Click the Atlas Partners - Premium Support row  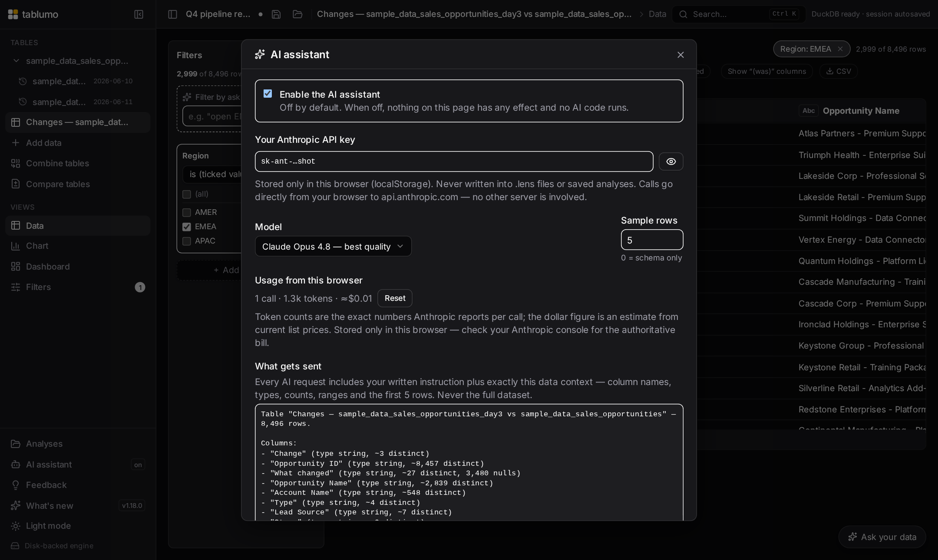tap(862, 134)
